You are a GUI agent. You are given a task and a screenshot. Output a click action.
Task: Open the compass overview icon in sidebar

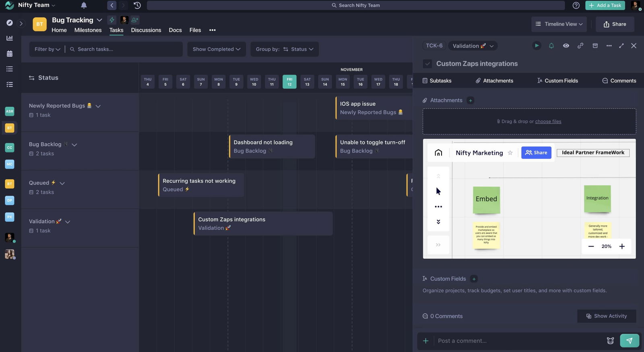click(10, 23)
